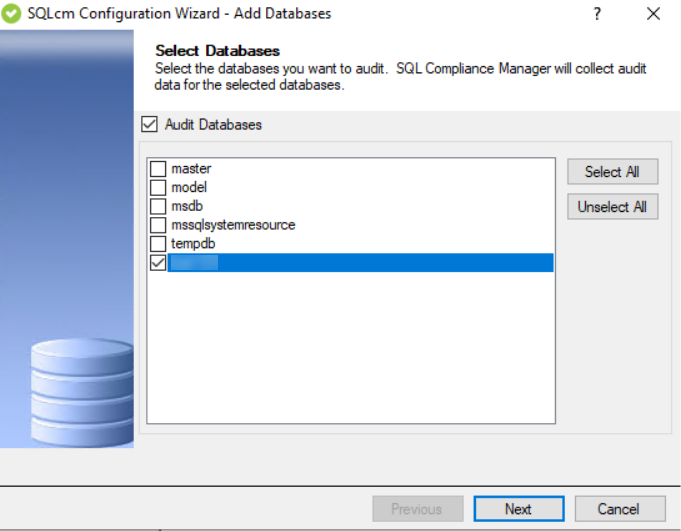The height and width of the screenshot is (531, 681).
Task: Click the question mark help button
Action: coord(597,14)
